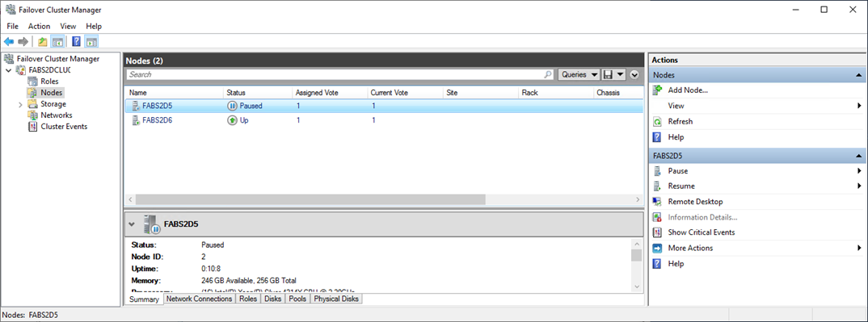Image resolution: width=868 pixels, height=322 pixels.
Task: Click the Up one level folder icon
Action: click(x=43, y=41)
